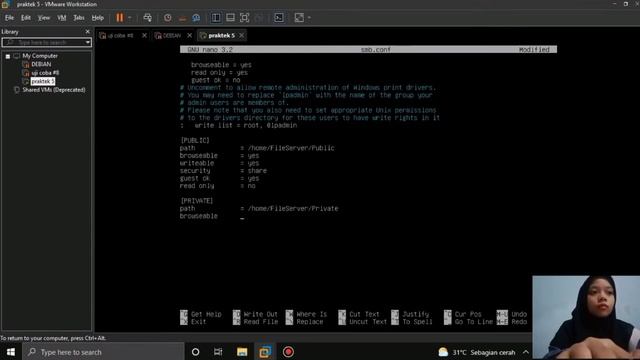
Task: Collapse the My Computer tree node
Action: click(x=8, y=56)
